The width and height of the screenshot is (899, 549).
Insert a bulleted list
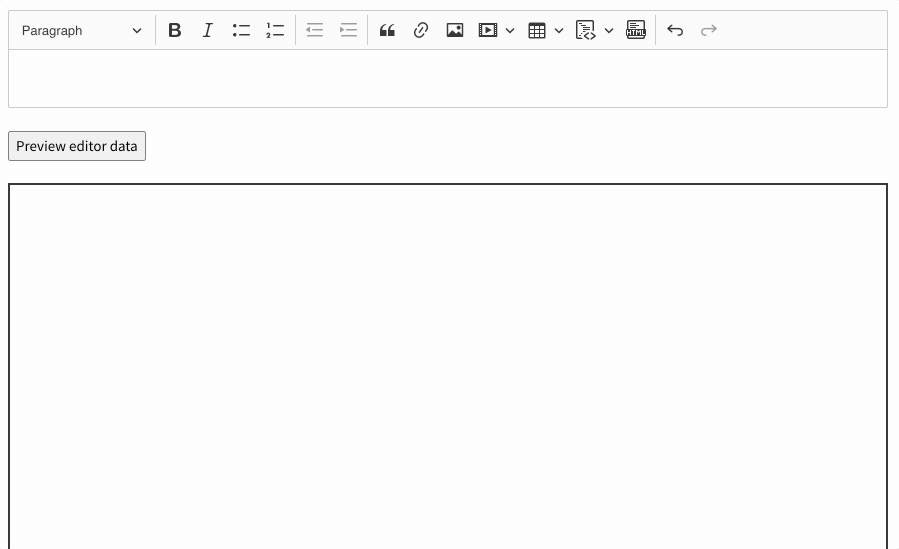(x=241, y=30)
